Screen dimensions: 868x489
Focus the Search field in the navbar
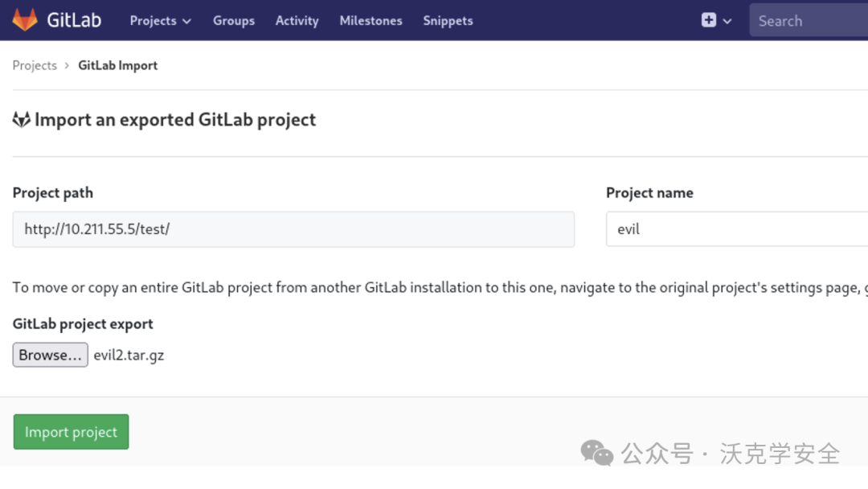[808, 21]
